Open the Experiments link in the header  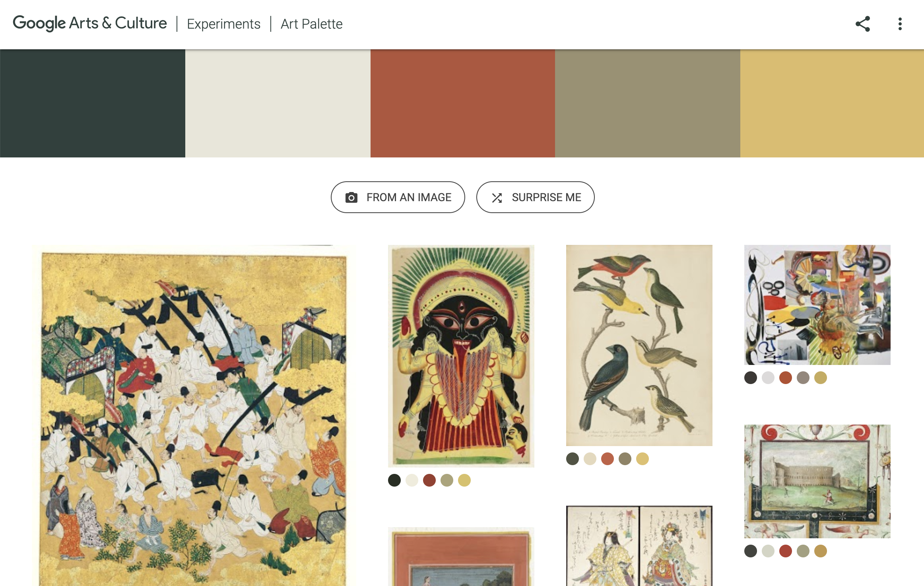coord(223,24)
